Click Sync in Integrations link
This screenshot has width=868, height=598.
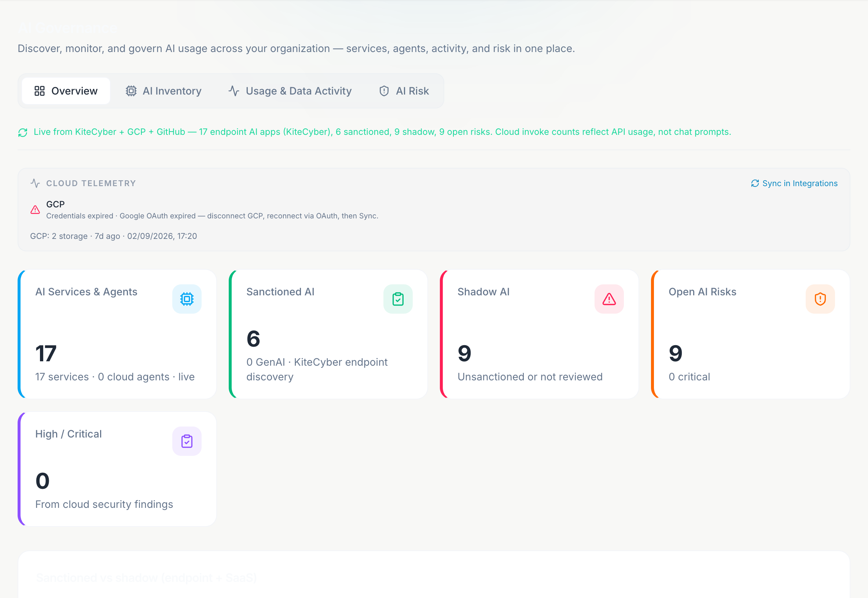[794, 183]
